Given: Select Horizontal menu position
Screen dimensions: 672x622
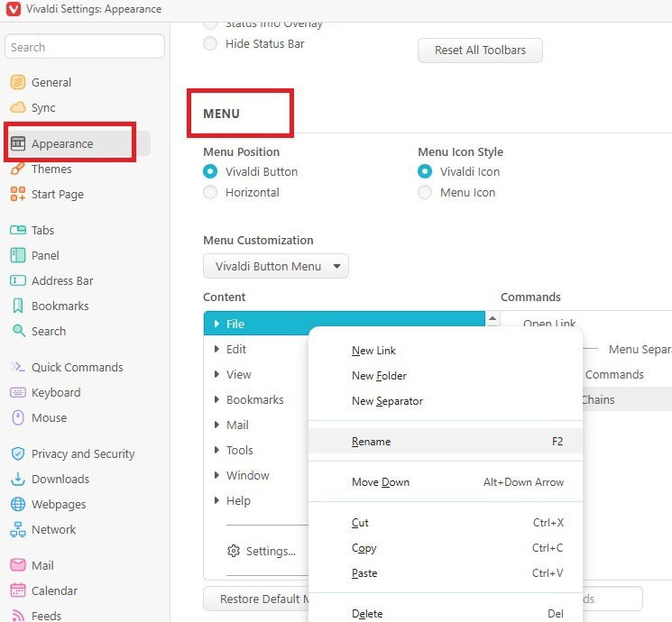Looking at the screenshot, I should click(210, 192).
